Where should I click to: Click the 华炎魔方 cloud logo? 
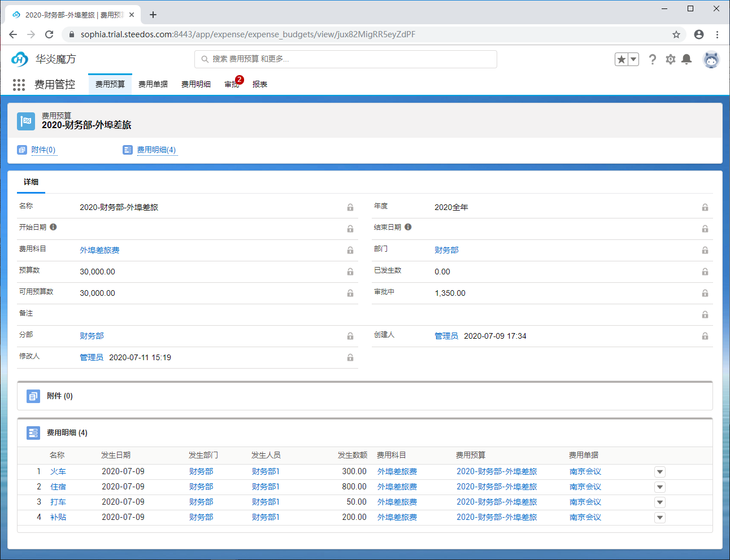tap(19, 59)
